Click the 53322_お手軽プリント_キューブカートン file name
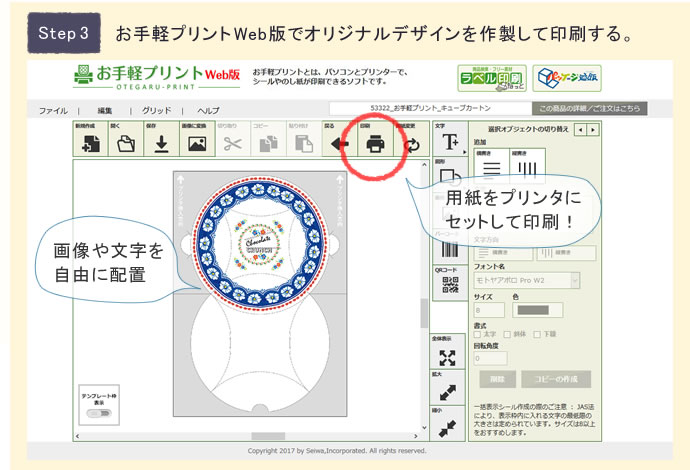Image resolution: width=690 pixels, height=470 pixels. tap(430, 108)
